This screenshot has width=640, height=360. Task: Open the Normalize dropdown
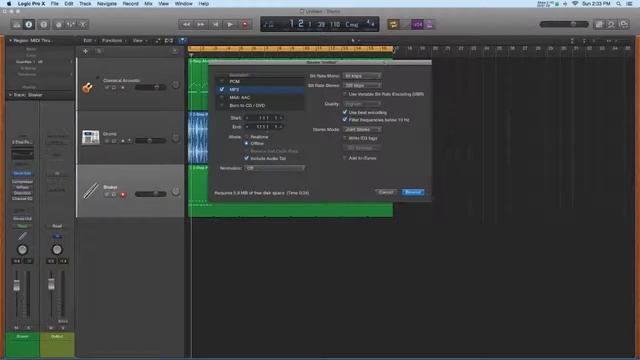coord(274,168)
